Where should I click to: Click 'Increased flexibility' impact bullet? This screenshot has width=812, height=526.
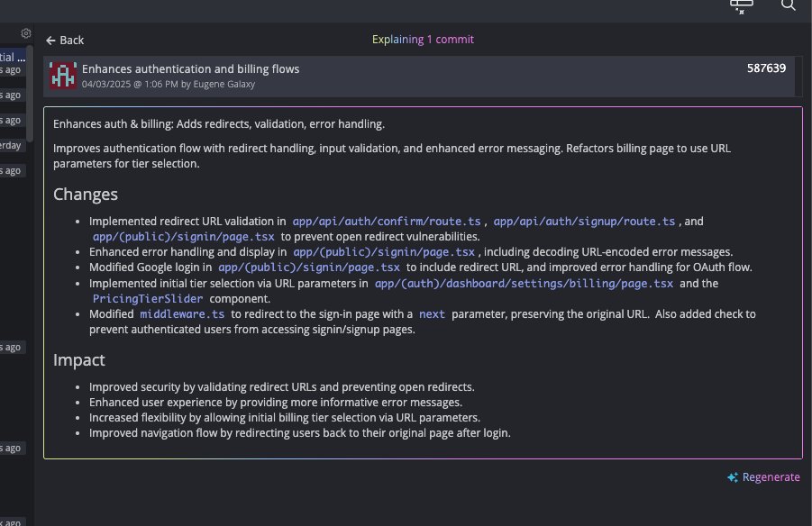[x=284, y=418]
